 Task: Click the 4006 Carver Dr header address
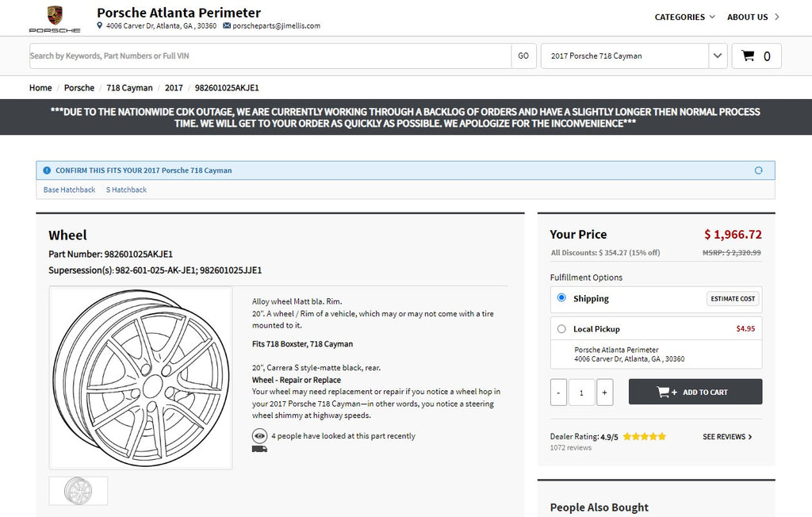tap(161, 26)
